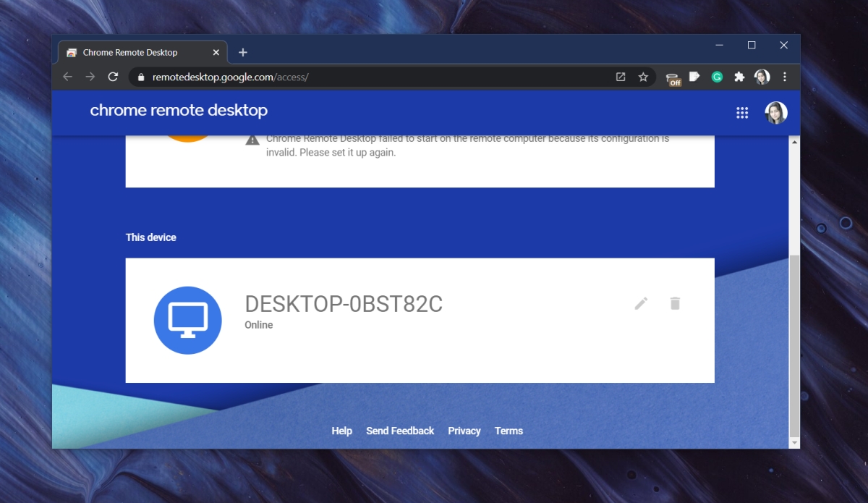The height and width of the screenshot is (503, 868).
Task: Select the blue computer icon for this device
Action: pyautogui.click(x=187, y=320)
